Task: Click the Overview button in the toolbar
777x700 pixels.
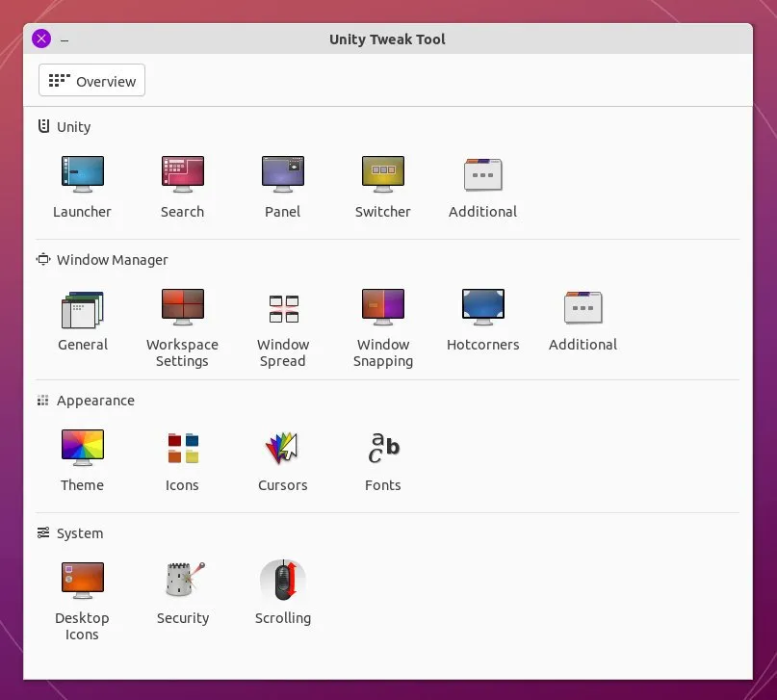Action: coord(91,81)
